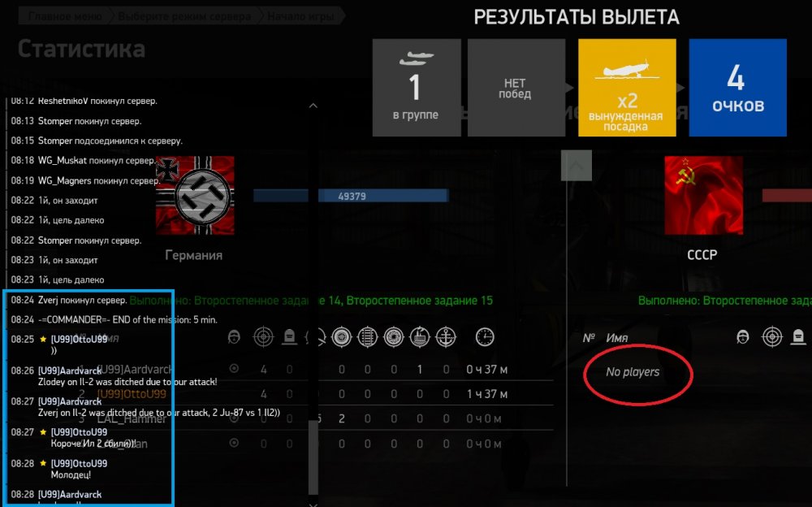Click the crosshair air kills column icon
Screen dimensions: 812x507
point(263,337)
